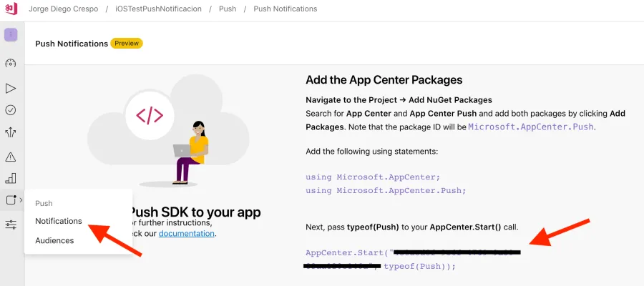Screen dimensions: 644x286
Task: Open the Test checkmark icon in sidebar
Action: [11, 110]
